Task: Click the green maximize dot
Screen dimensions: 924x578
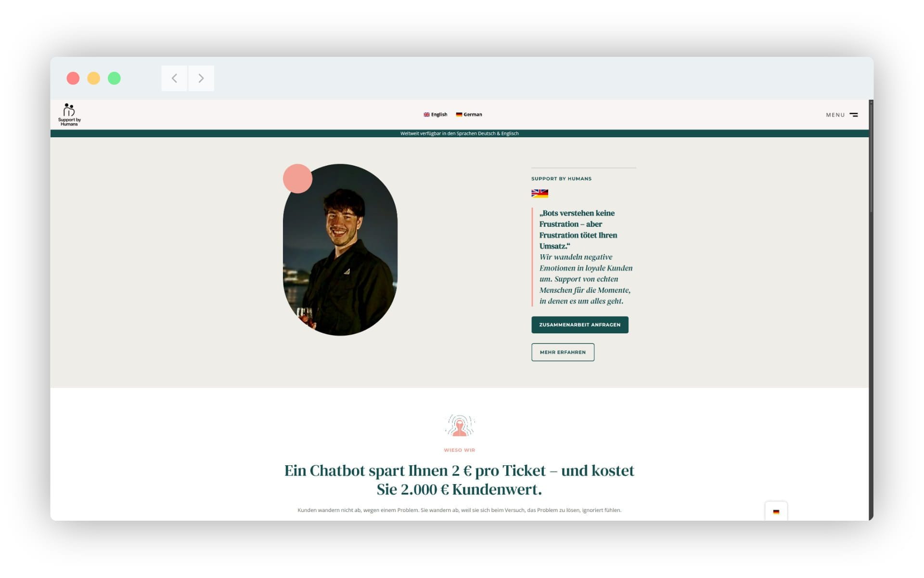Action: 114,78
